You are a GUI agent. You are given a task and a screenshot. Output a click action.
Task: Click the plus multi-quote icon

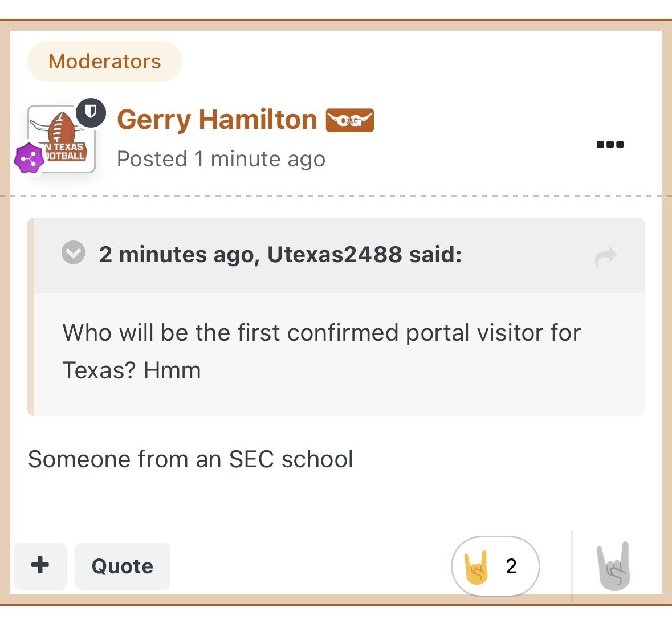[x=40, y=566]
